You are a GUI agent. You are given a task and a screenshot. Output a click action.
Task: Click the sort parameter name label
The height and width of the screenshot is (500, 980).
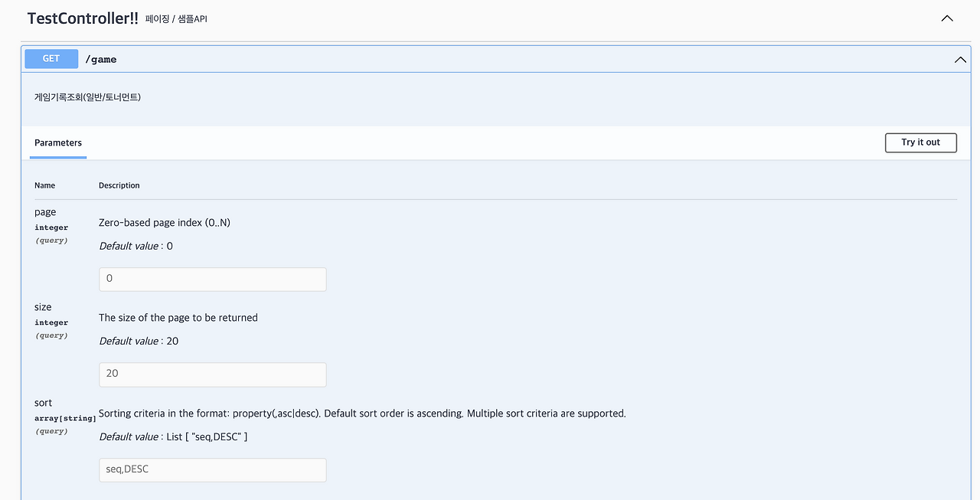[x=43, y=403]
